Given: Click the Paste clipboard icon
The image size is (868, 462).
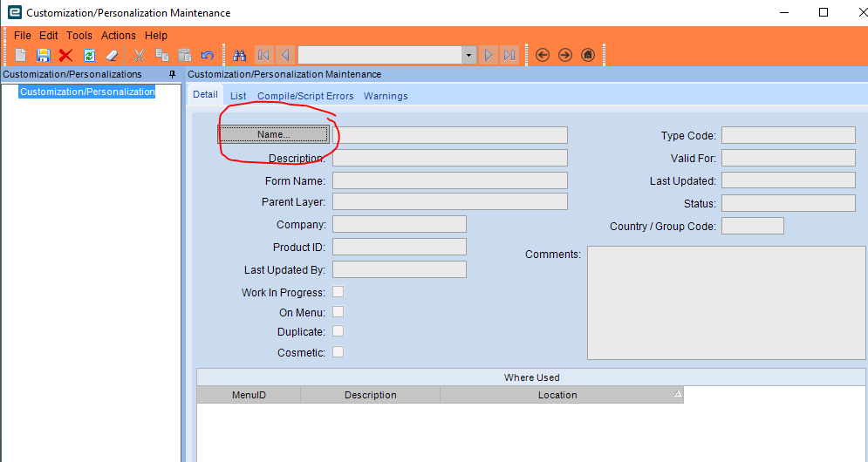Looking at the screenshot, I should pyautogui.click(x=184, y=55).
